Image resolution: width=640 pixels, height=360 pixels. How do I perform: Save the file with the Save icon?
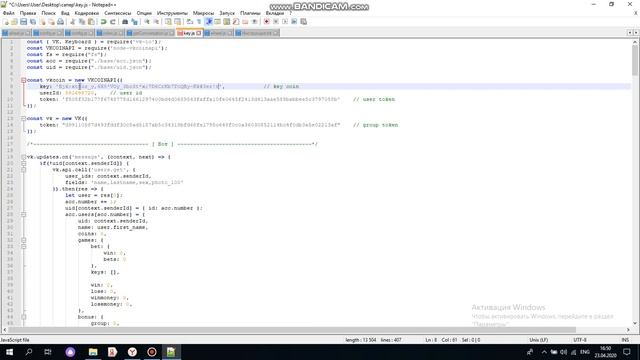23,22
